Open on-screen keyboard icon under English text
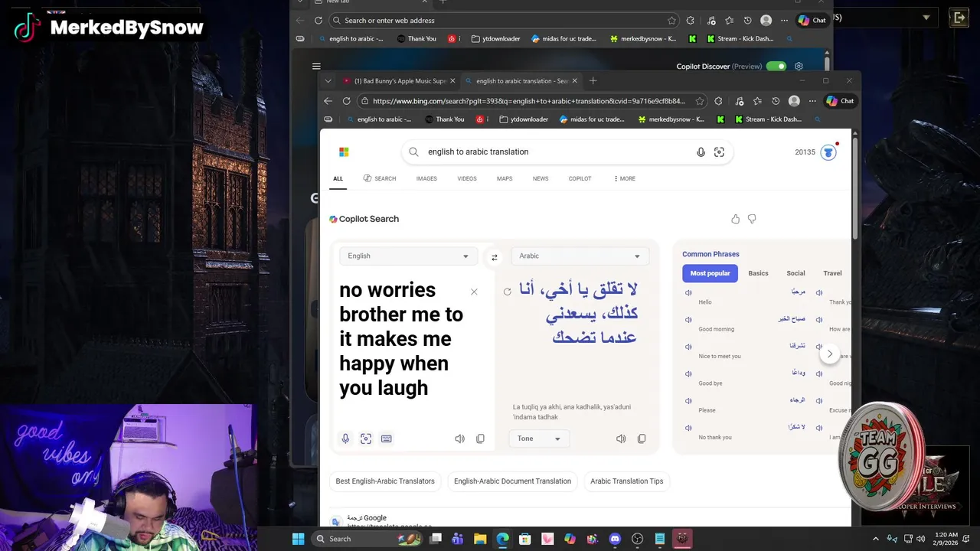The width and height of the screenshot is (980, 551). pos(387,439)
